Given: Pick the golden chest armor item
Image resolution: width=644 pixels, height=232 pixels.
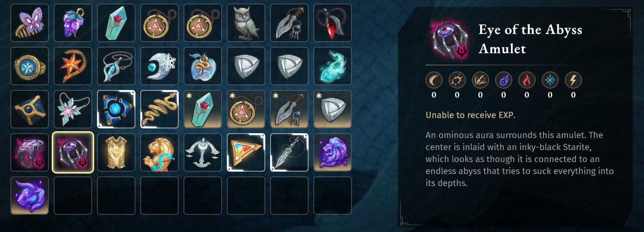Looking at the screenshot, I should point(116,152).
